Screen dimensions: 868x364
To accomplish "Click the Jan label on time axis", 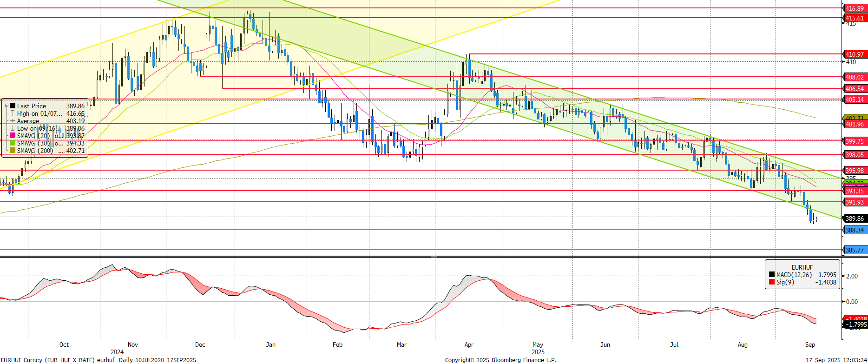I will (x=270, y=344).
